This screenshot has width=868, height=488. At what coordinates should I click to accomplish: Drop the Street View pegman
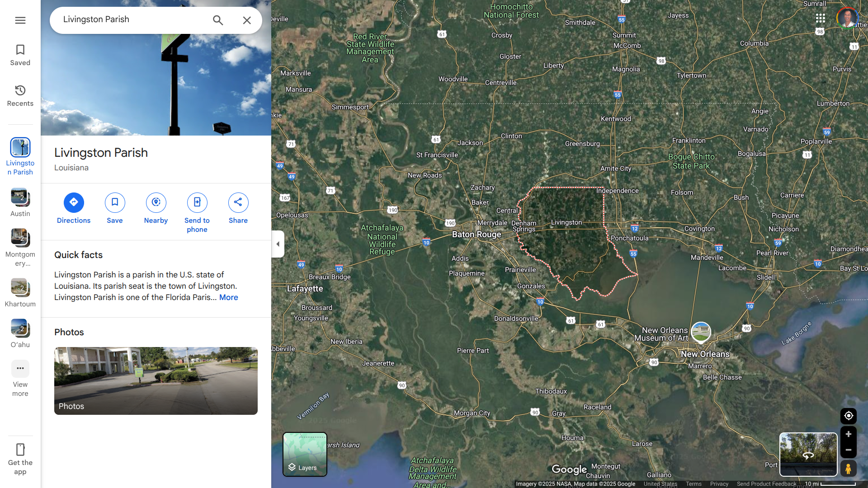pos(849,469)
